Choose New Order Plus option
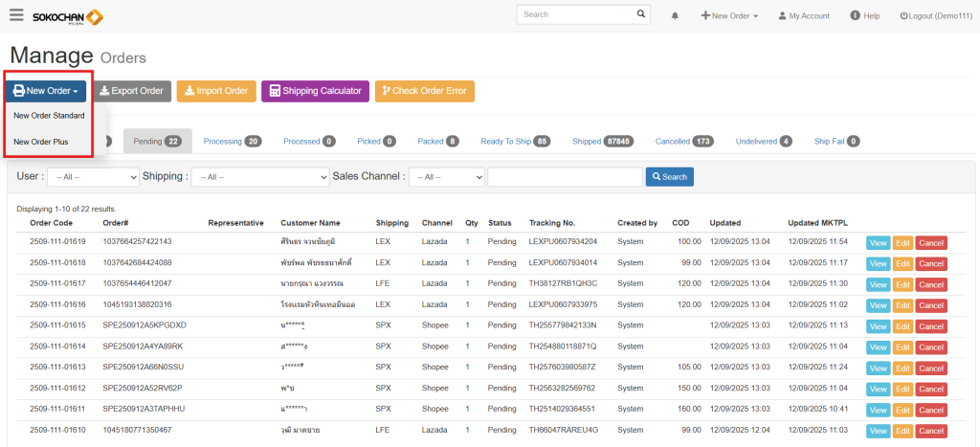 pyautogui.click(x=41, y=142)
